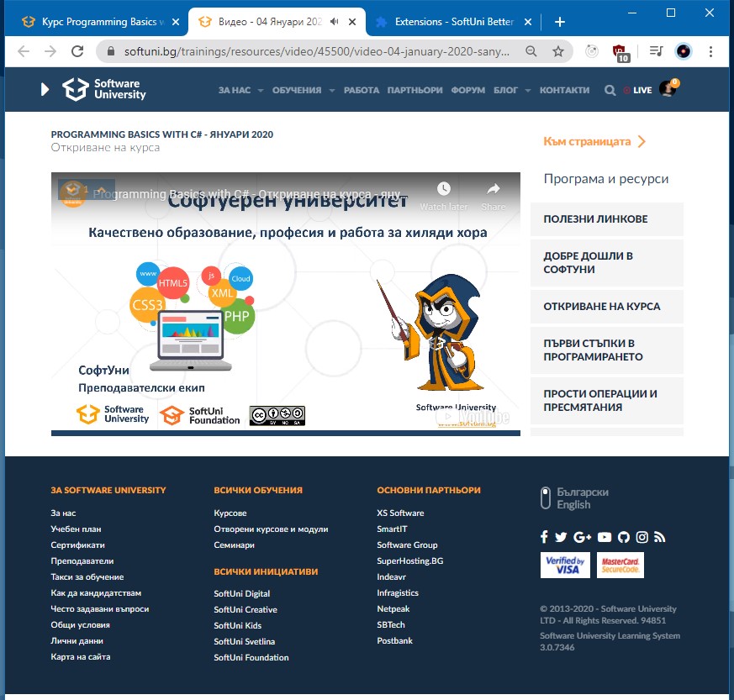Click the gray circular extension icon
734x700 pixels.
[x=592, y=51]
